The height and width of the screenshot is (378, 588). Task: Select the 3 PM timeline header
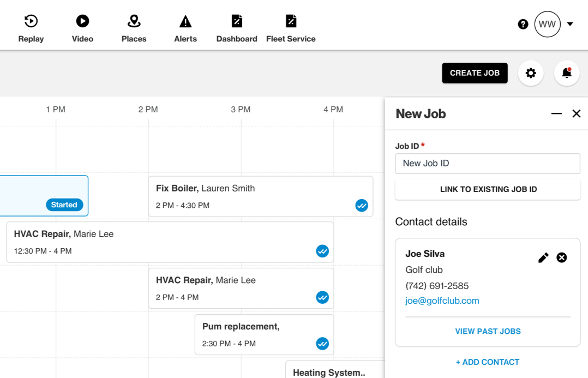click(241, 110)
